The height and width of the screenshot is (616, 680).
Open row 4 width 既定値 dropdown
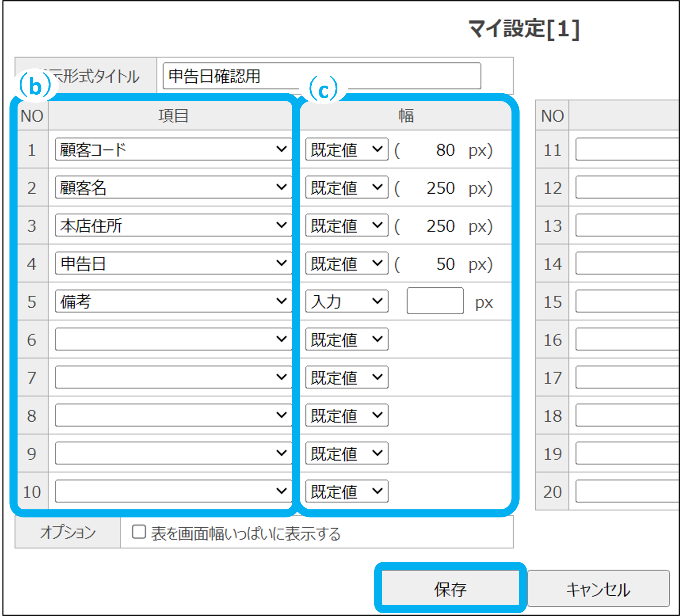pyautogui.click(x=346, y=263)
